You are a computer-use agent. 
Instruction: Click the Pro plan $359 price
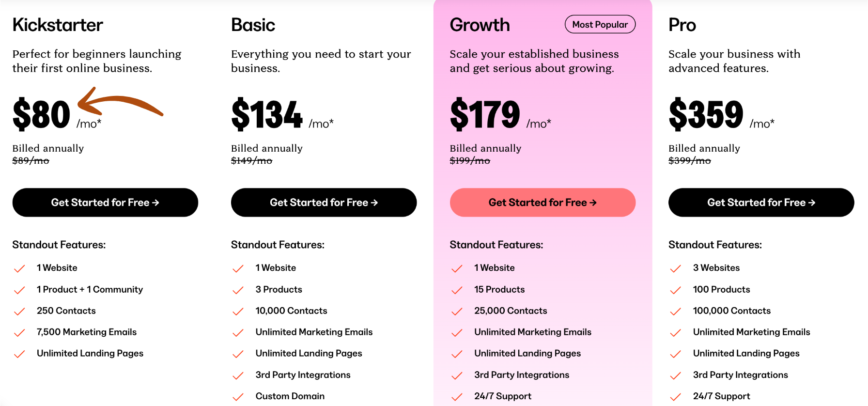(x=706, y=115)
